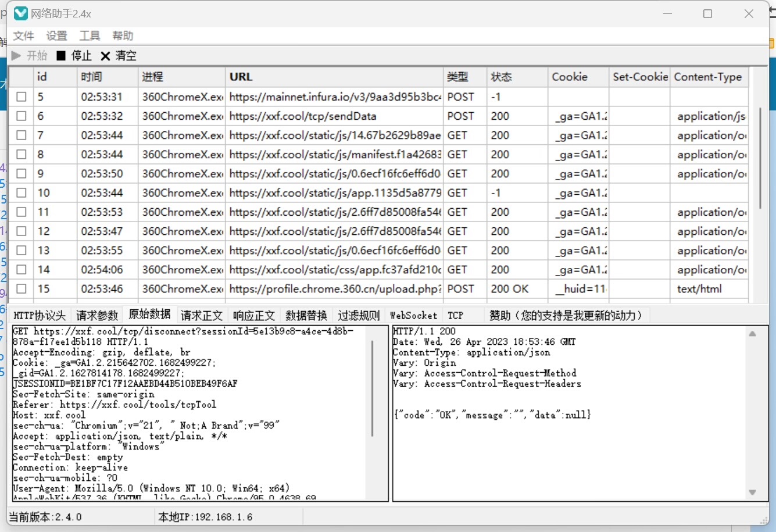Viewport: 776px width, 532px height.
Task: Tick the checkbox for request id 8
Action: coord(22,155)
